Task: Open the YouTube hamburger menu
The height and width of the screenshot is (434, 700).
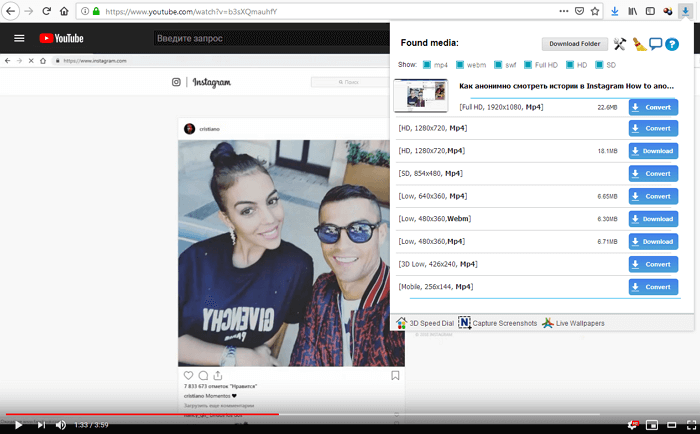Action: [19, 38]
